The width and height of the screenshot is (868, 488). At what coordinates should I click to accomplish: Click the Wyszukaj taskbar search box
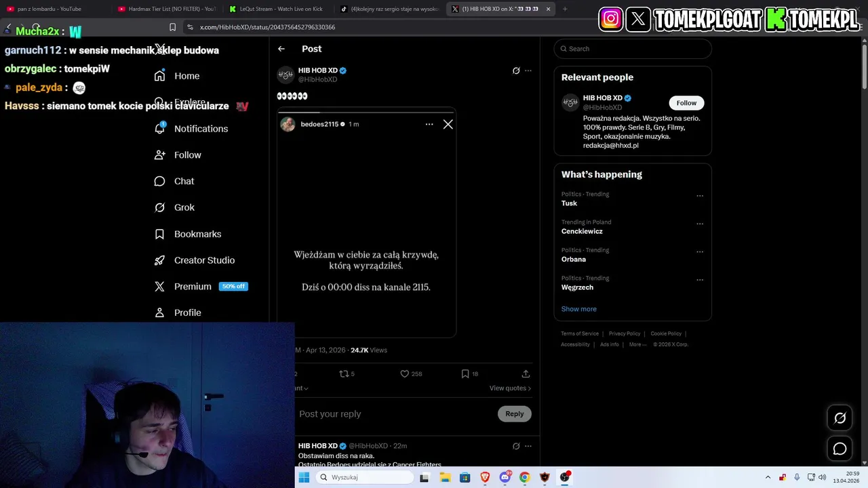pos(365,477)
